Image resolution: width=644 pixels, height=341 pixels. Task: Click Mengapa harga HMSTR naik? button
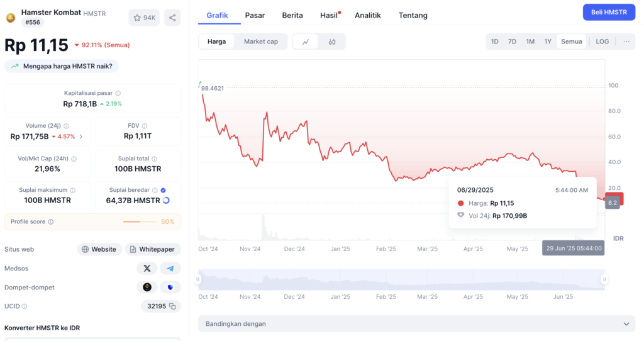62,66
